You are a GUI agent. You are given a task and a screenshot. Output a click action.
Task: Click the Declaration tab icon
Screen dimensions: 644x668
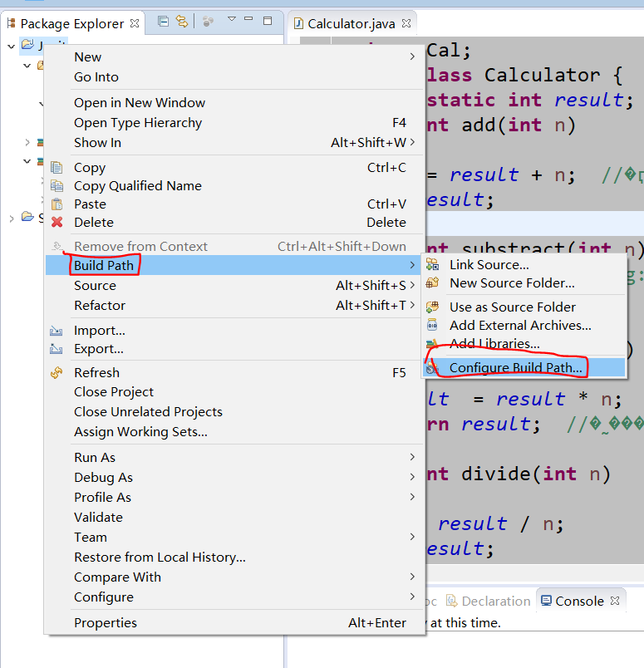coord(452,601)
